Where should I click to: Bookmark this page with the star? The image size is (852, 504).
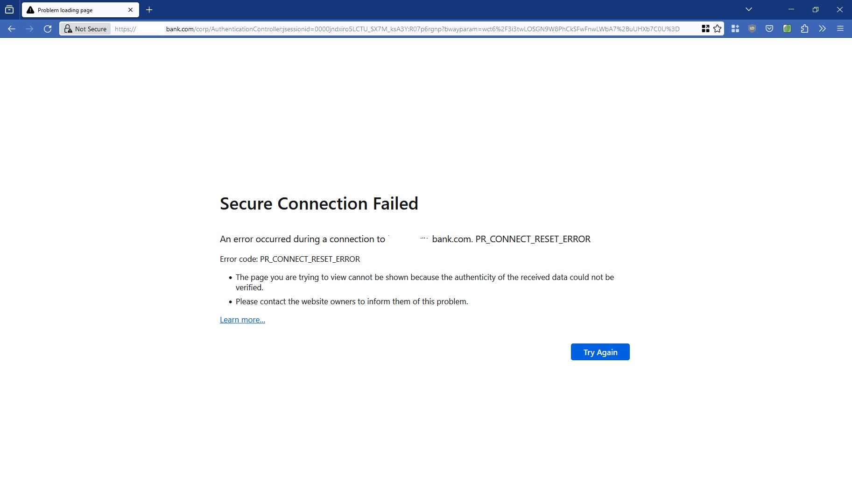pos(718,28)
